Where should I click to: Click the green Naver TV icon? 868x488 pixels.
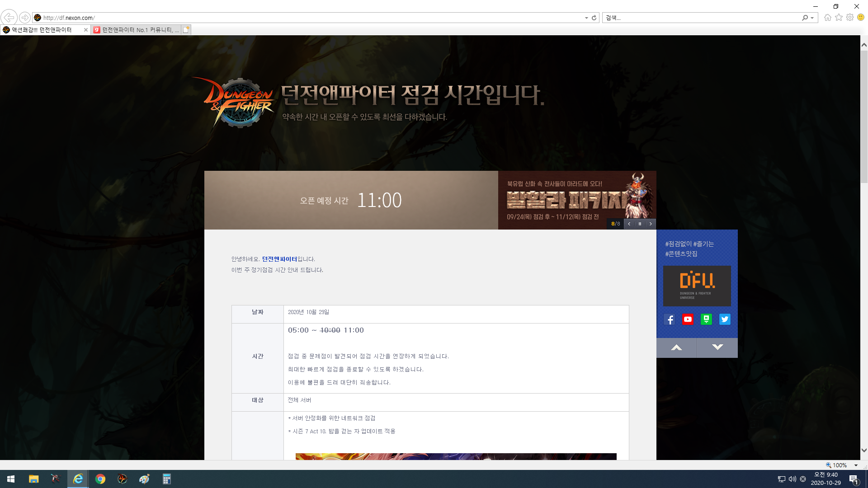706,319
